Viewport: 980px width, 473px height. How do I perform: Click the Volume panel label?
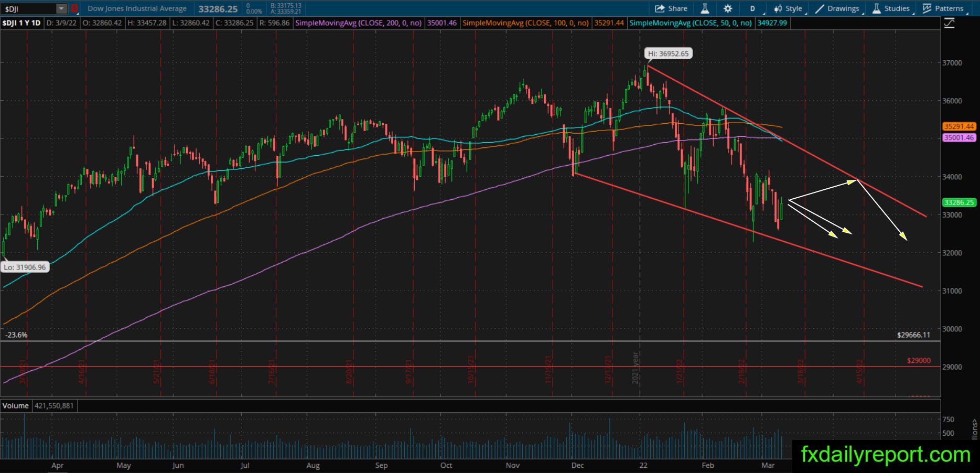tap(16, 405)
